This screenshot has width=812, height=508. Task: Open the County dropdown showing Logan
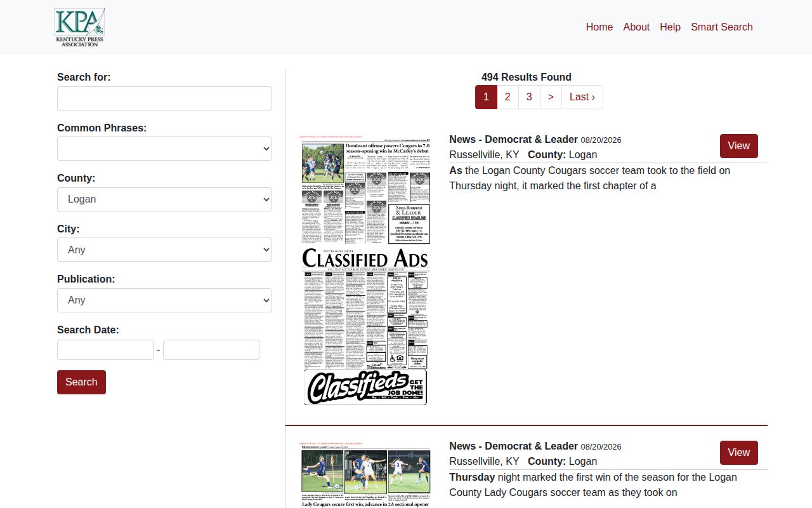[x=164, y=199]
